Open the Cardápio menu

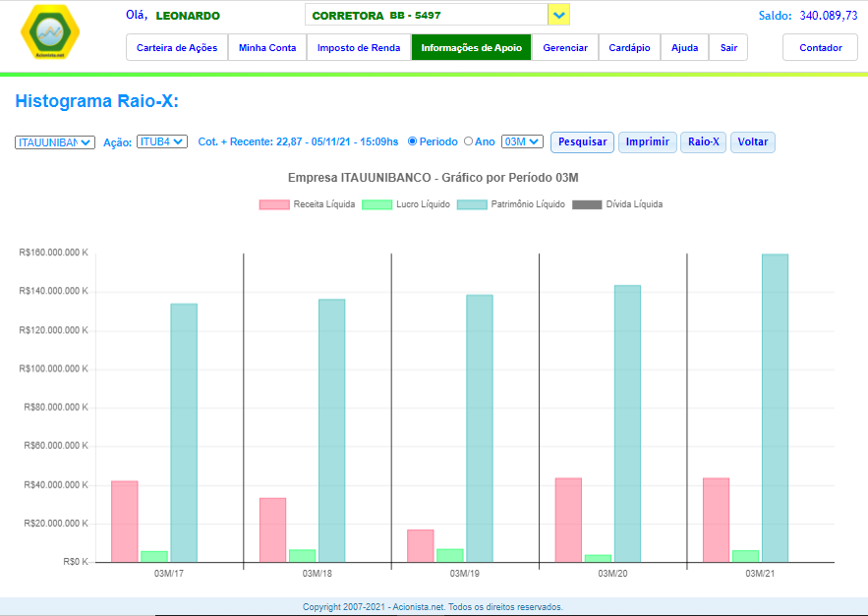click(x=629, y=47)
